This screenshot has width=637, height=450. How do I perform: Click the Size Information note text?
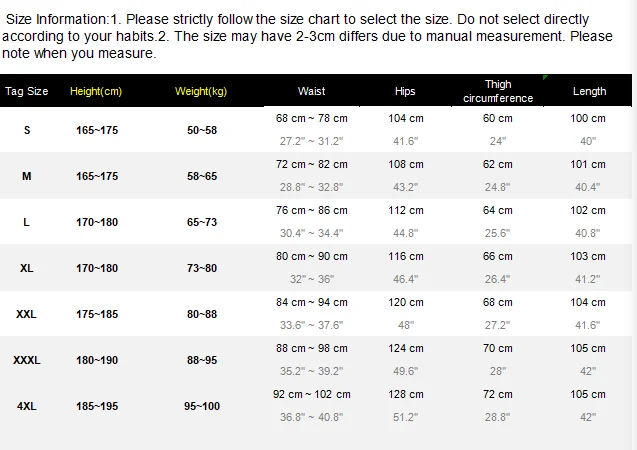tap(307, 36)
